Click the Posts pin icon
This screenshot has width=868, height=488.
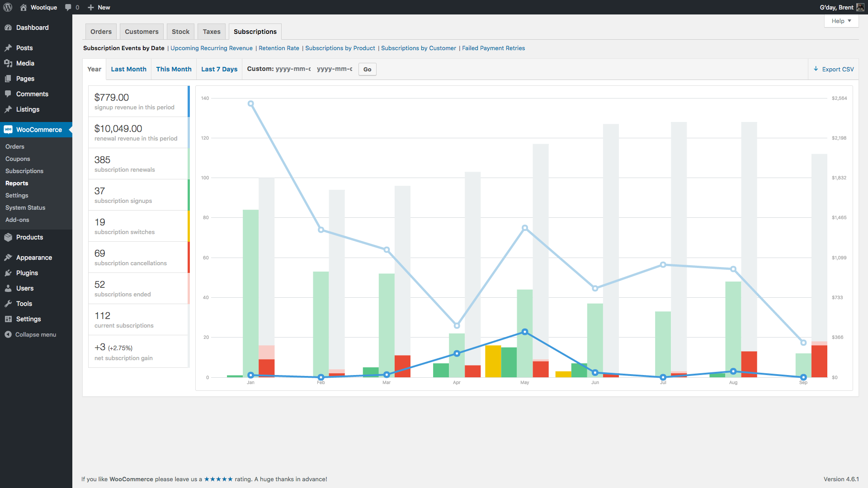(x=9, y=48)
